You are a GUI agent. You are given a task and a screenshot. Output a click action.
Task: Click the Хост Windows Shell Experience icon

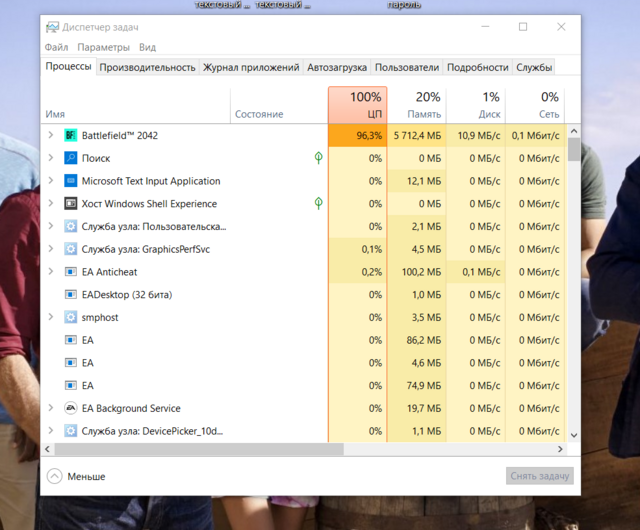point(71,203)
